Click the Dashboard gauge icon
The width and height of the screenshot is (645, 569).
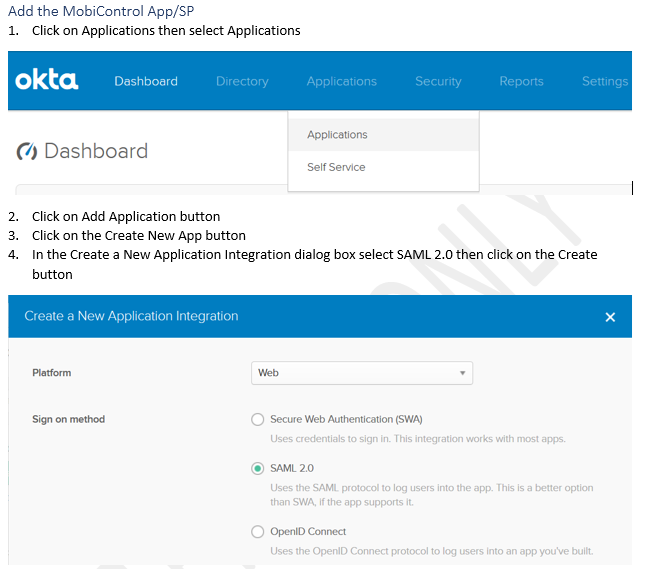[27, 152]
